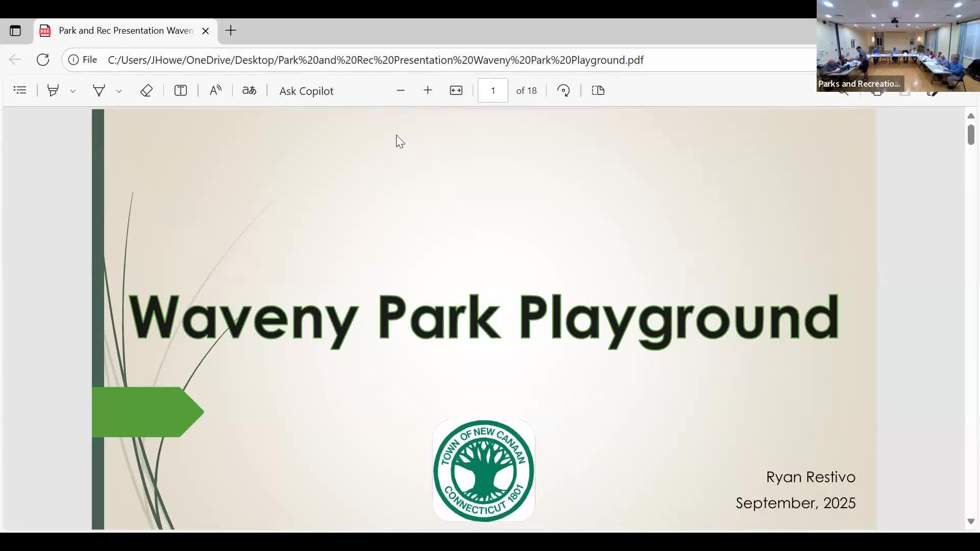Toggle read aloud for the document
This screenshot has height=551, width=980.
point(216,90)
